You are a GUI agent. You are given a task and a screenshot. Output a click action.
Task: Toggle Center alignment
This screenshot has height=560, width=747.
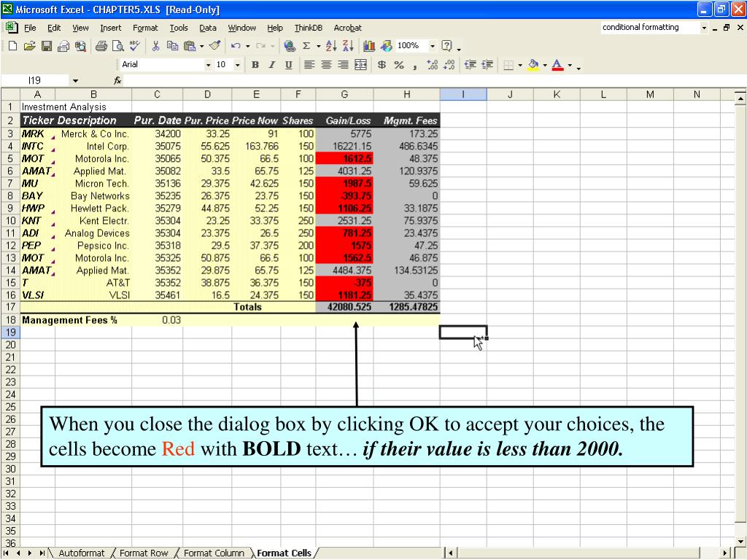click(326, 65)
